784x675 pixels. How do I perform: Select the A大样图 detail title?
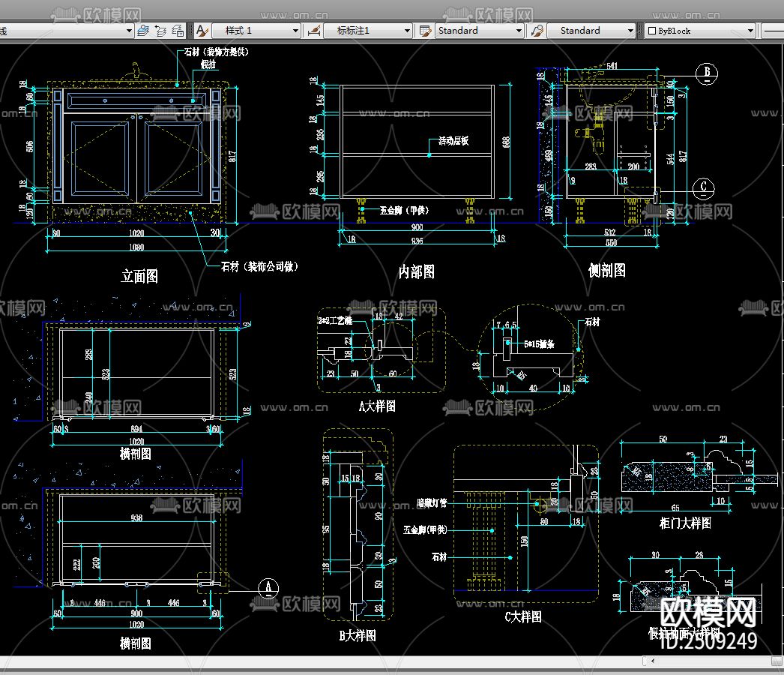(377, 406)
